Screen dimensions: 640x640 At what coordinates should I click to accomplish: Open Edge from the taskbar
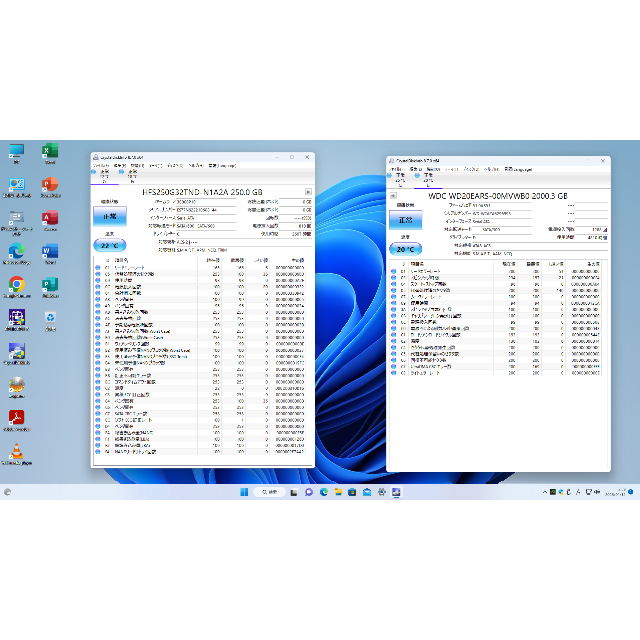[x=324, y=492]
